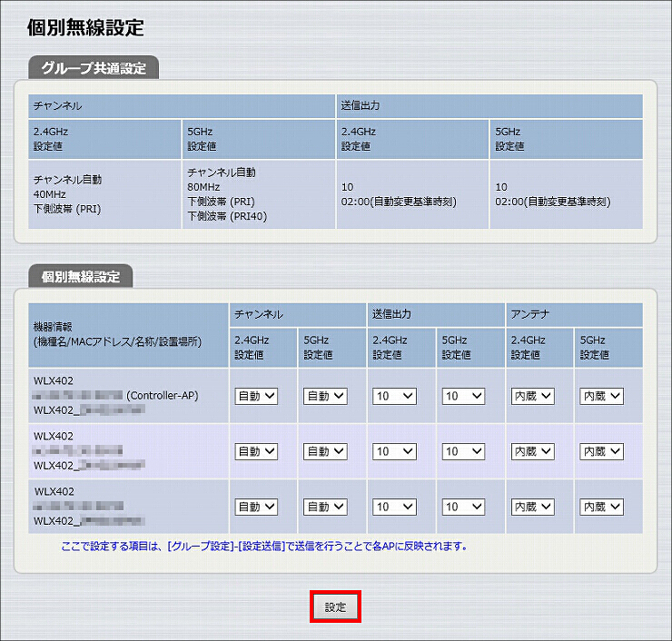Open second WLX402 2.4GHz channel dropdown
Image resolution: width=672 pixels, height=641 pixels.
coord(256,451)
